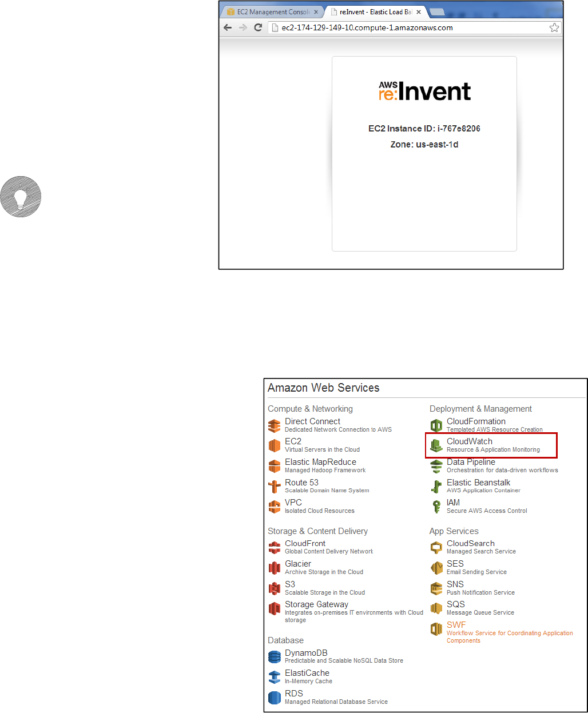Reload the page with the refresh icon
Image resolution: width=588 pixels, height=713 pixels.
(258, 27)
